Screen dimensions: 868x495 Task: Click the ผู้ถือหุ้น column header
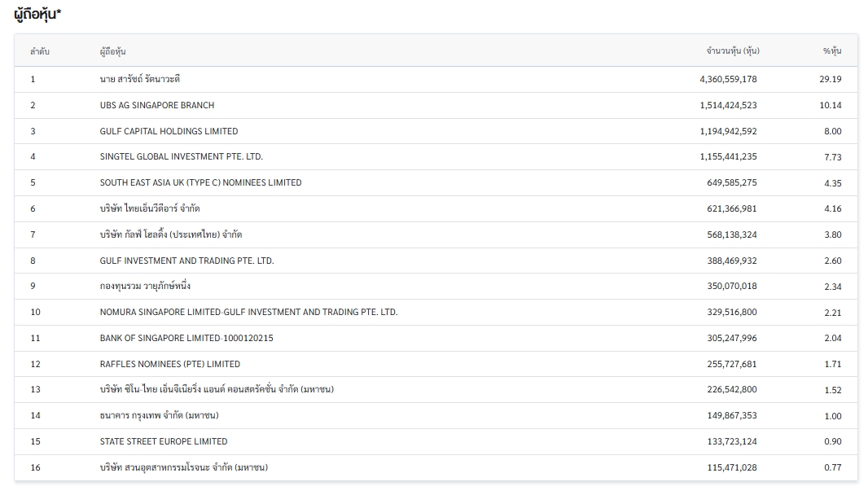113,51
